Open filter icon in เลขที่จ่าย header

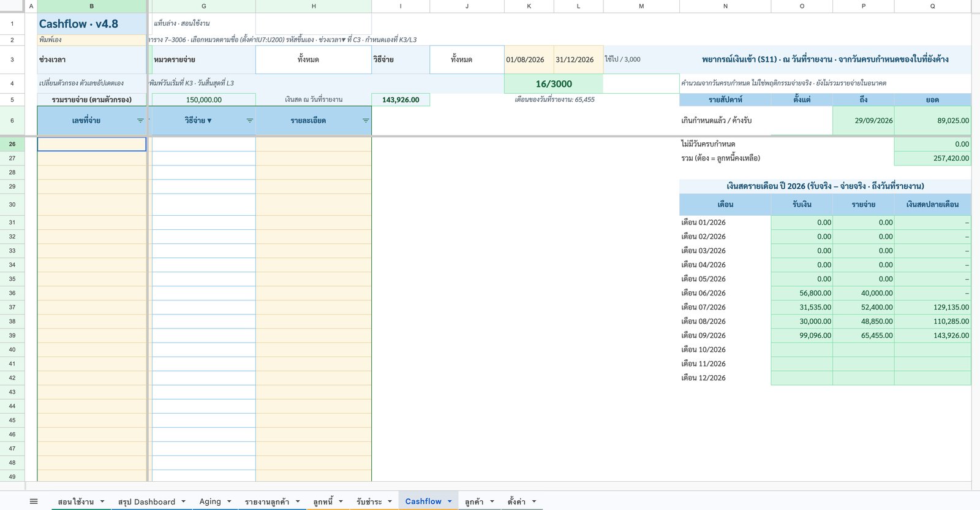click(140, 121)
